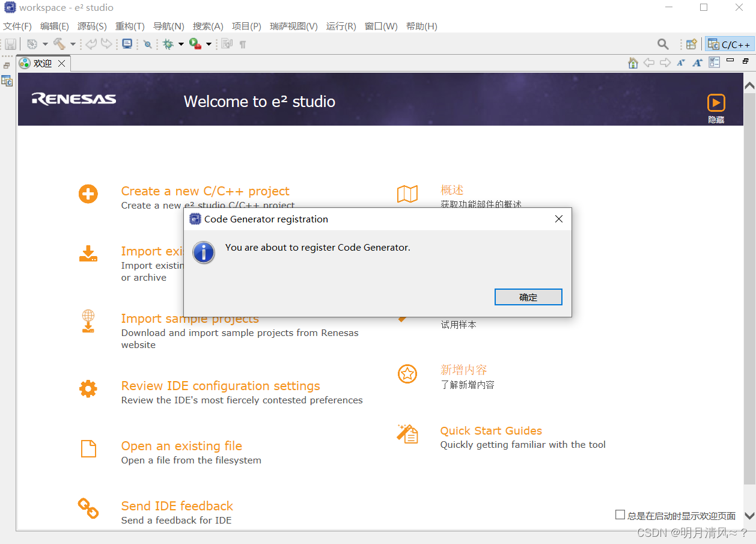Click the Home icon in Welcome toolbar
This screenshot has width=756, height=544.
[633, 63]
